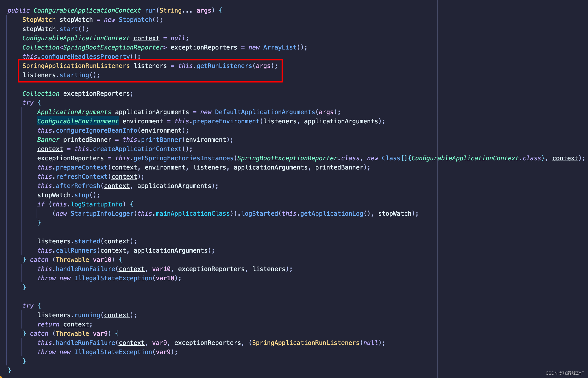Click getSpringFactoriesInstances method call
This screenshot has width=588, height=378.
tap(183, 158)
